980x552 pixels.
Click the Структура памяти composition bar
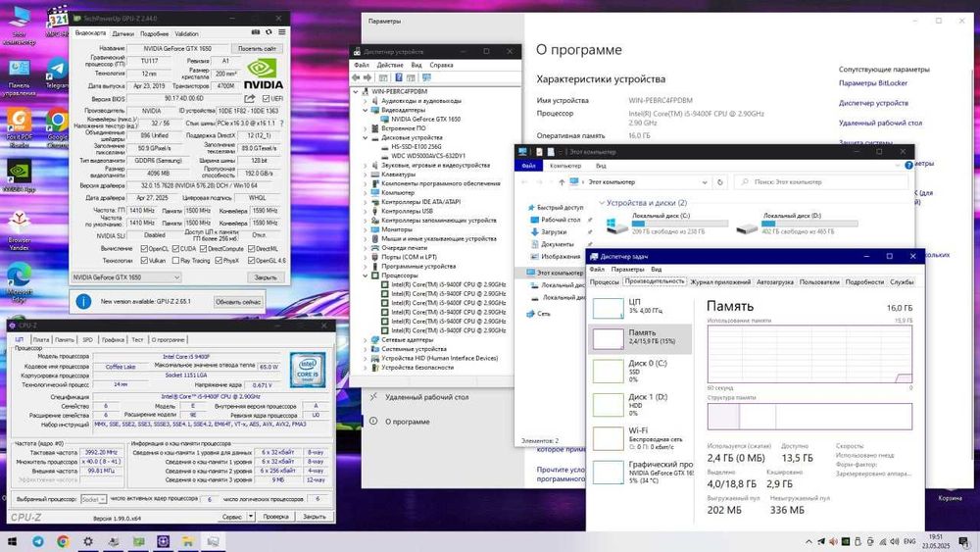coord(809,417)
